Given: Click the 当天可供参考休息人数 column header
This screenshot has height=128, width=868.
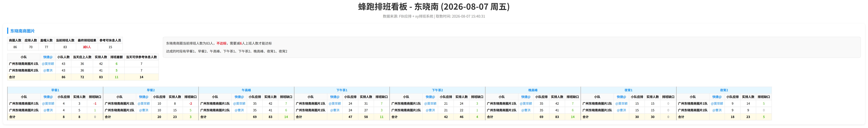Looking at the screenshot, I should point(141,57).
